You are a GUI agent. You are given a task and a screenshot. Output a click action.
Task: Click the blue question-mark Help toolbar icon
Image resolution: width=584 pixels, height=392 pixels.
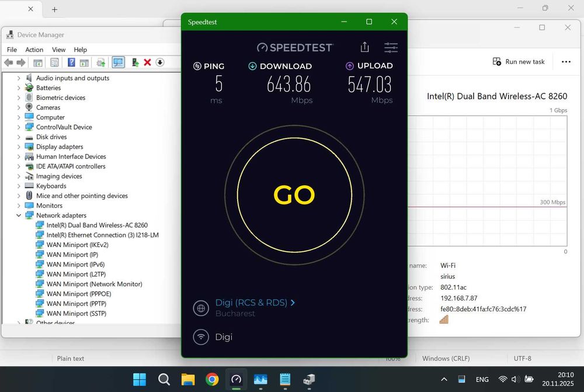[71, 63]
